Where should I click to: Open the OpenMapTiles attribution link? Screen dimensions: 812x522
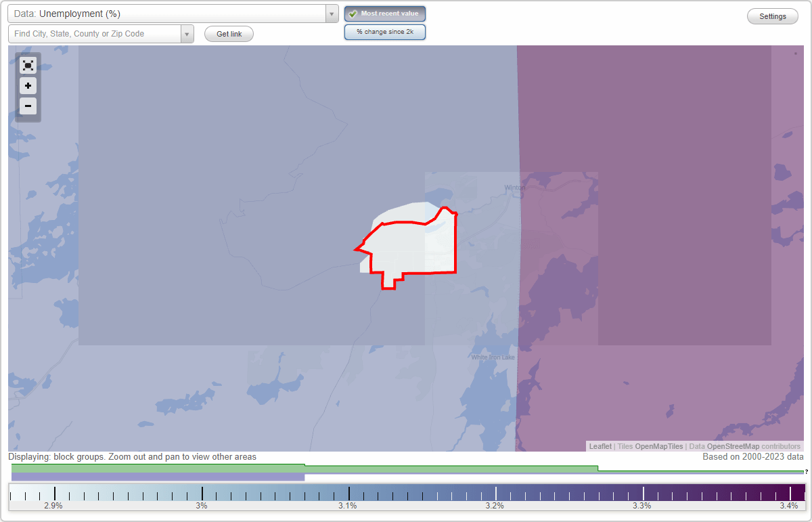point(658,446)
